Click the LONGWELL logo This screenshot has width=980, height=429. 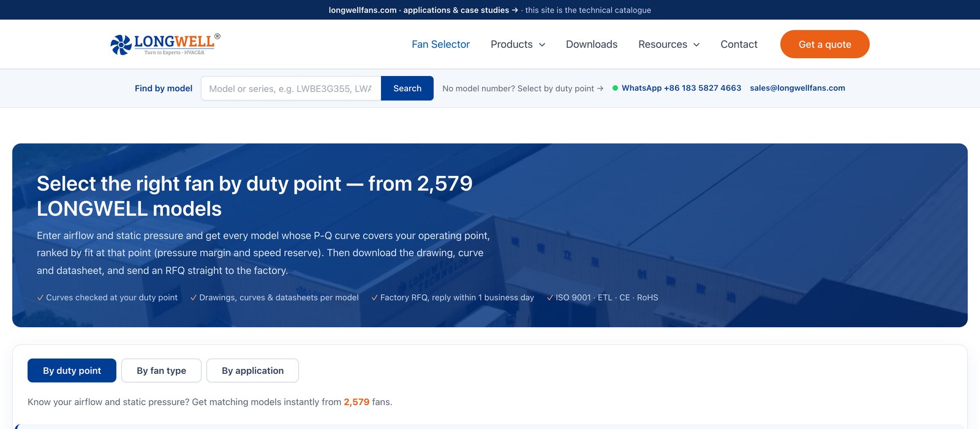(165, 44)
